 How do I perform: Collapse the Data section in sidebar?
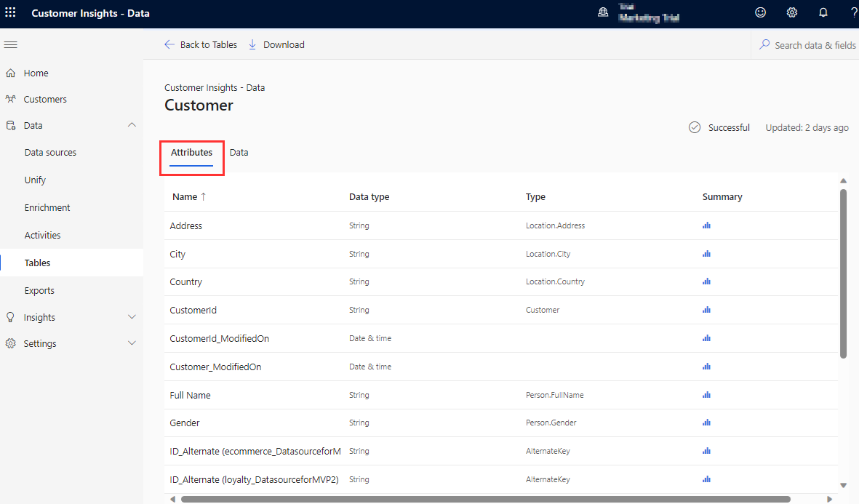point(132,125)
